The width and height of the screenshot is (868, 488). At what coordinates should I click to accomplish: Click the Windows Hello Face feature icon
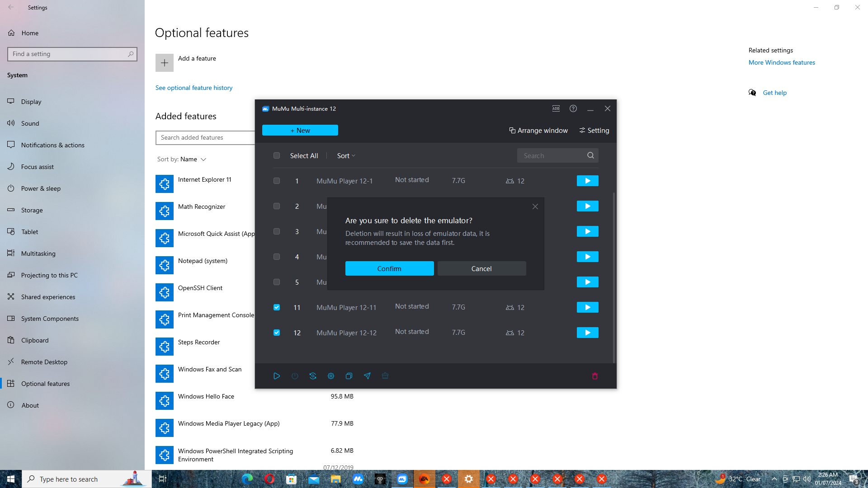point(165,401)
